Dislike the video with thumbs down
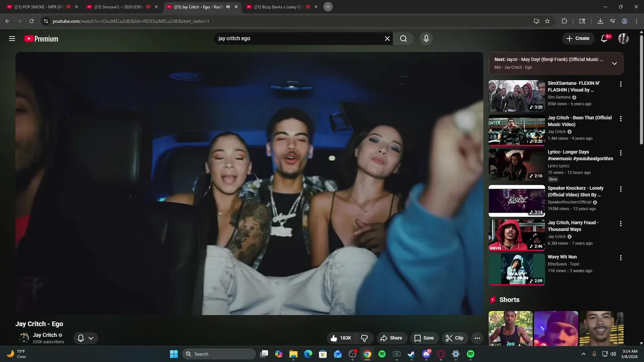This screenshot has height=362, width=644. 365,338
